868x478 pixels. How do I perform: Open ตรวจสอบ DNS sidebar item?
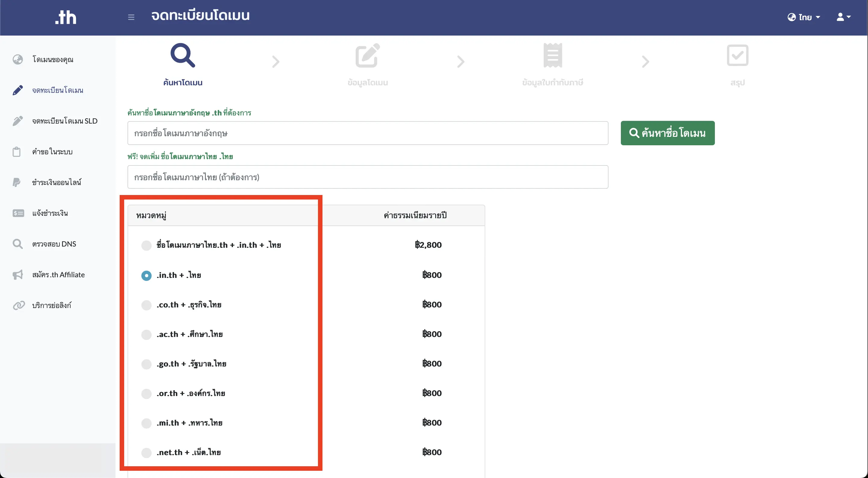pyautogui.click(x=54, y=244)
